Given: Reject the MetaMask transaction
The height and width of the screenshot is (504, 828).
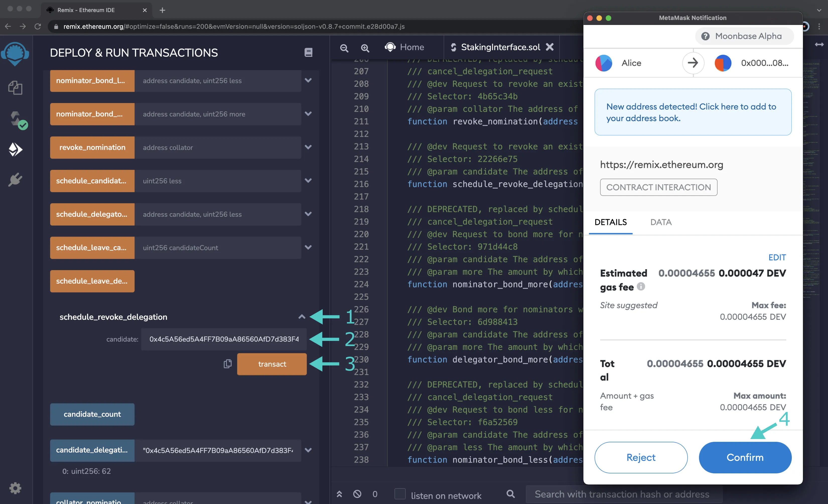Looking at the screenshot, I should [641, 457].
